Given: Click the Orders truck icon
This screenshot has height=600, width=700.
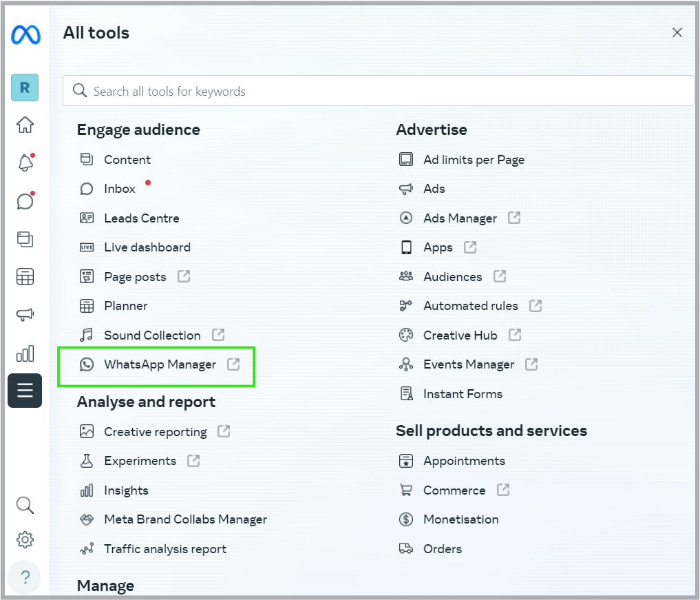Looking at the screenshot, I should (x=406, y=548).
